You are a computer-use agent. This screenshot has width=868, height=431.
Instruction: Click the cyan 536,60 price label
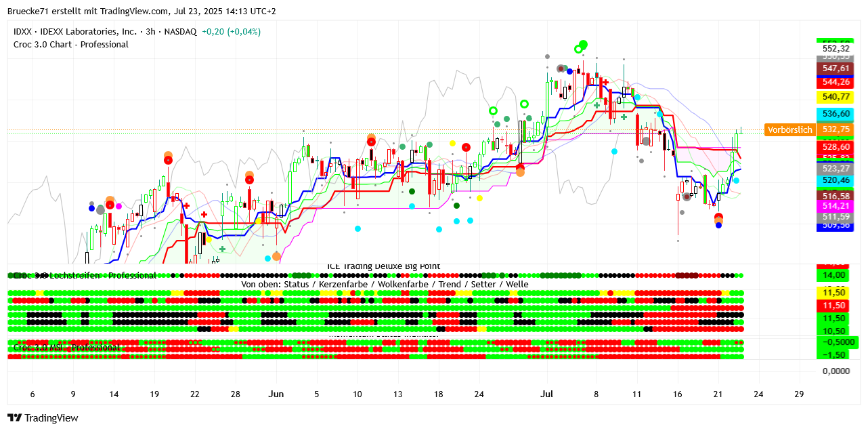click(836, 114)
